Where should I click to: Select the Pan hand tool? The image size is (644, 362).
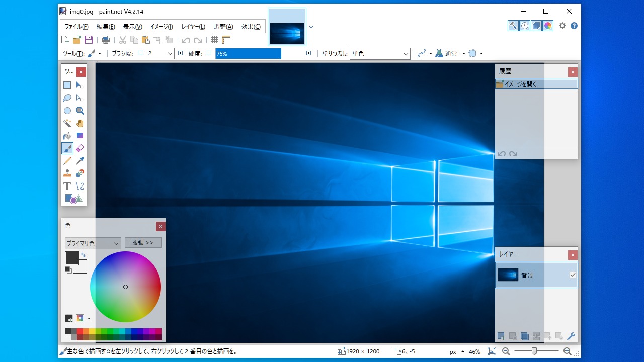(80, 123)
